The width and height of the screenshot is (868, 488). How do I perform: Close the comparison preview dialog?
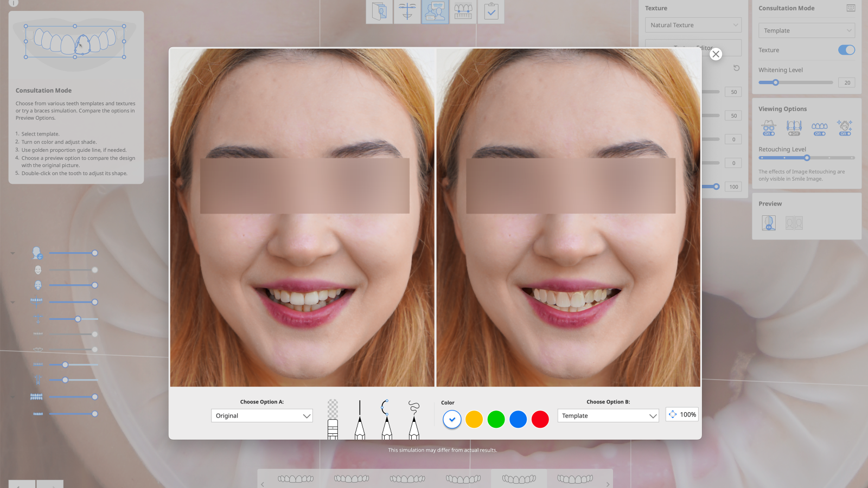point(716,54)
